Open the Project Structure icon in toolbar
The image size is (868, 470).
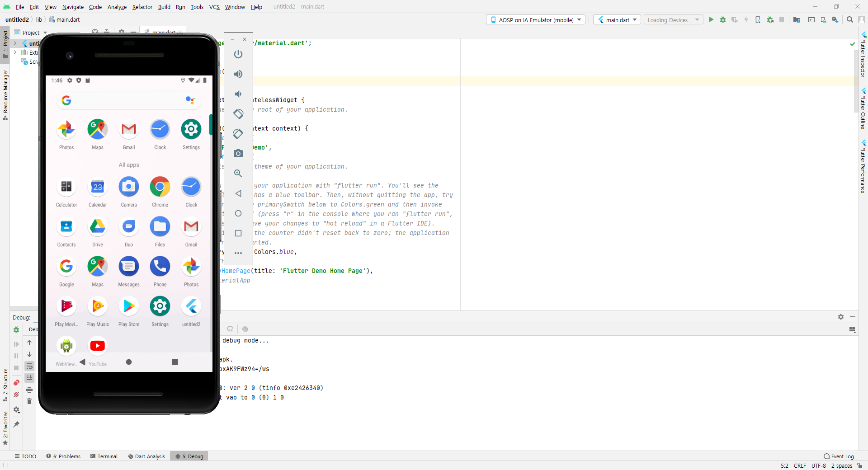(x=797, y=20)
